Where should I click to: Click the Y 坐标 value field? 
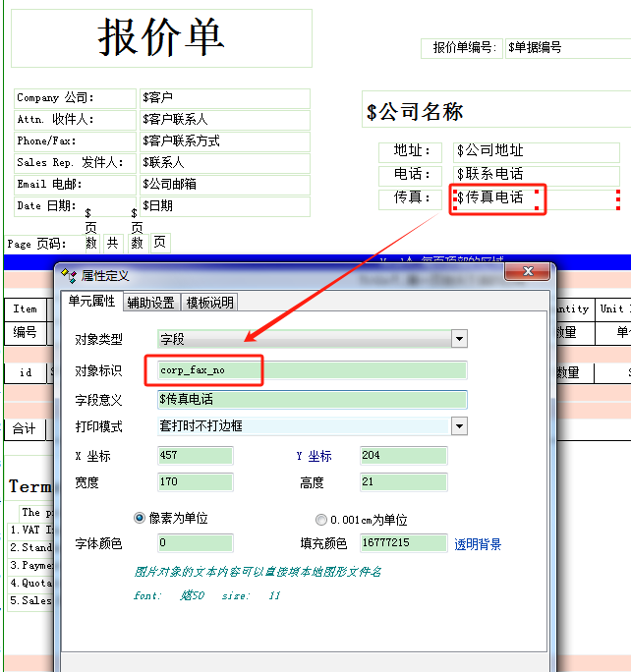pyautogui.click(x=403, y=456)
